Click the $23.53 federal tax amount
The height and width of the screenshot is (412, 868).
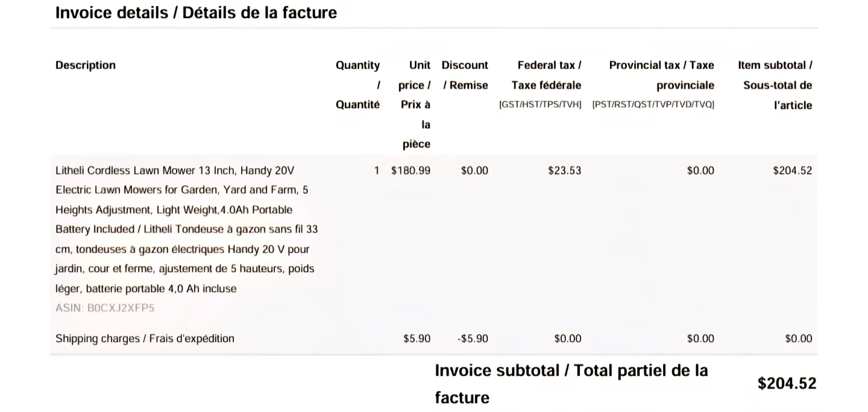[565, 171]
